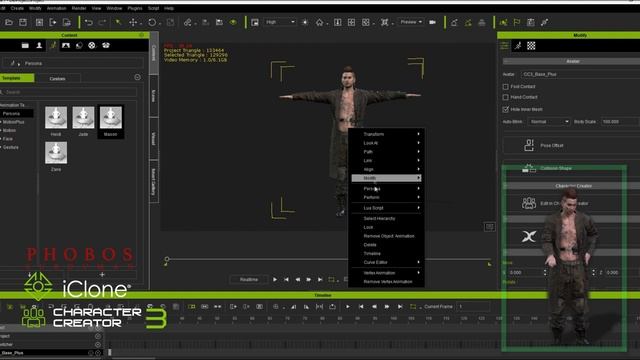Screen dimensions: 640x360
Task: Click the home camera view icon
Action: coord(320,22)
